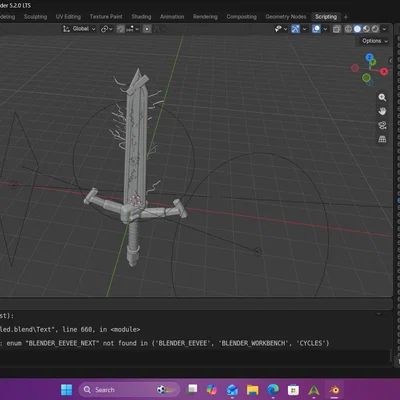Open the pivot point dropdown
400x400 pixels.
point(107,29)
